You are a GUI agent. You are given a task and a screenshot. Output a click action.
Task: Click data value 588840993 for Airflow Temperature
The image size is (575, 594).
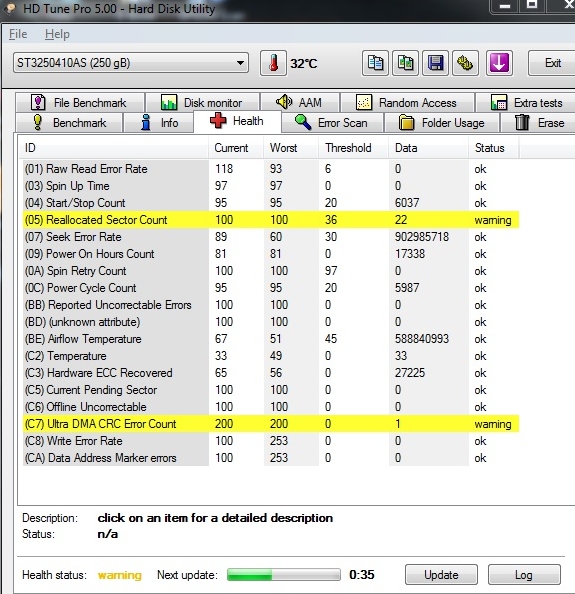[422, 339]
